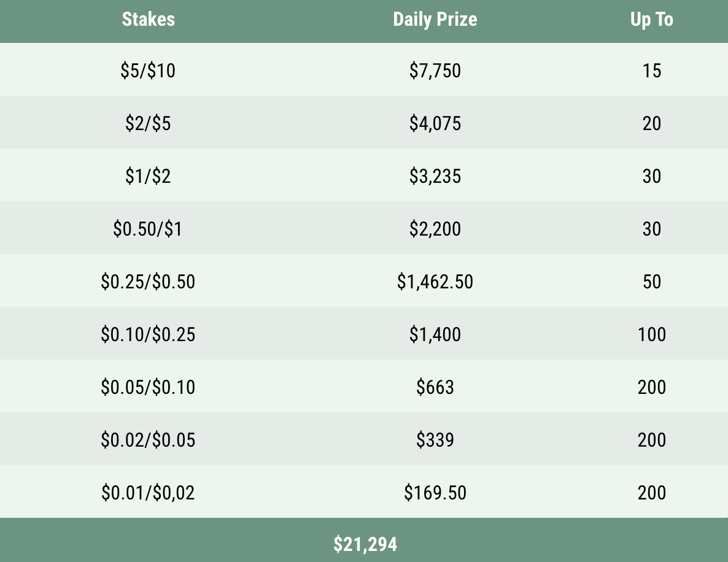Click the $21,294 total in footer

365,544
